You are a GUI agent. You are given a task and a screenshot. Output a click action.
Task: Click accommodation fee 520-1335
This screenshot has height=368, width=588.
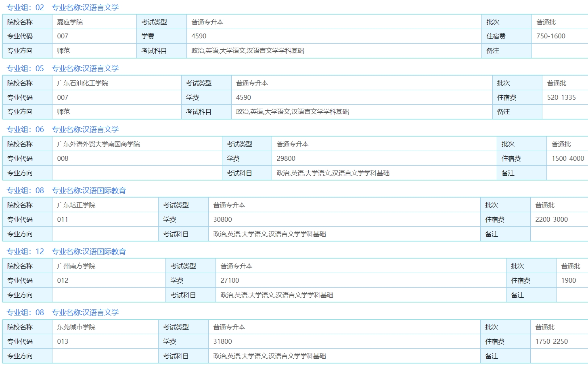tap(561, 97)
